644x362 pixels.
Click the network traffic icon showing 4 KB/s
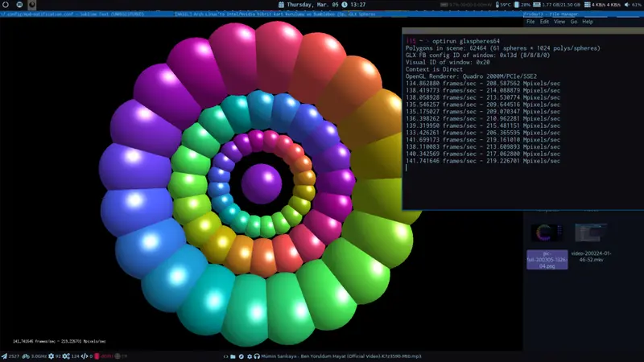click(x=588, y=5)
